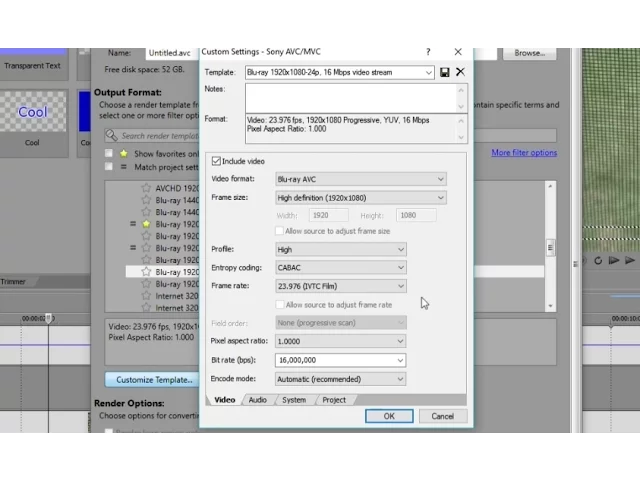Click the Browse button
The height and width of the screenshot is (480, 640).
click(529, 53)
